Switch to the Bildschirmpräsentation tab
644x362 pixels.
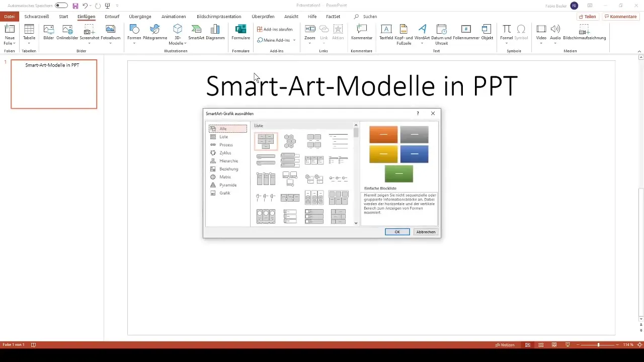tap(219, 17)
